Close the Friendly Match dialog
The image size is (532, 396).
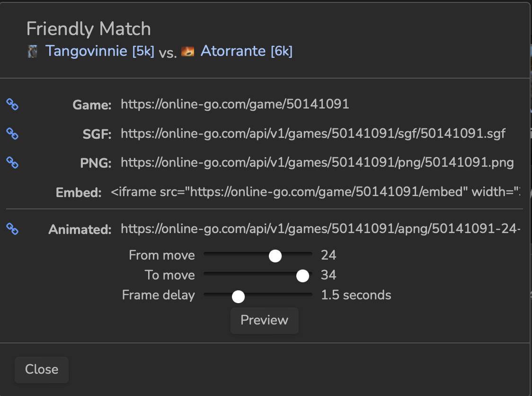(x=42, y=369)
